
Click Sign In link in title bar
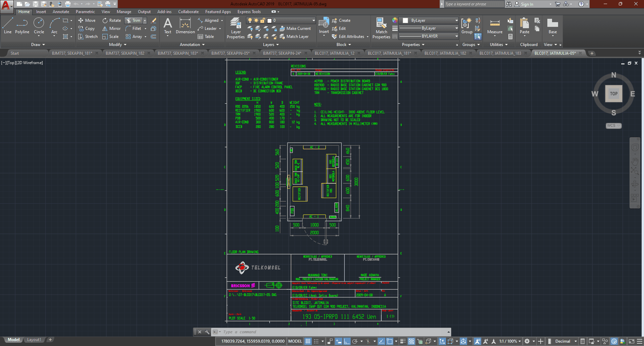(527, 4)
